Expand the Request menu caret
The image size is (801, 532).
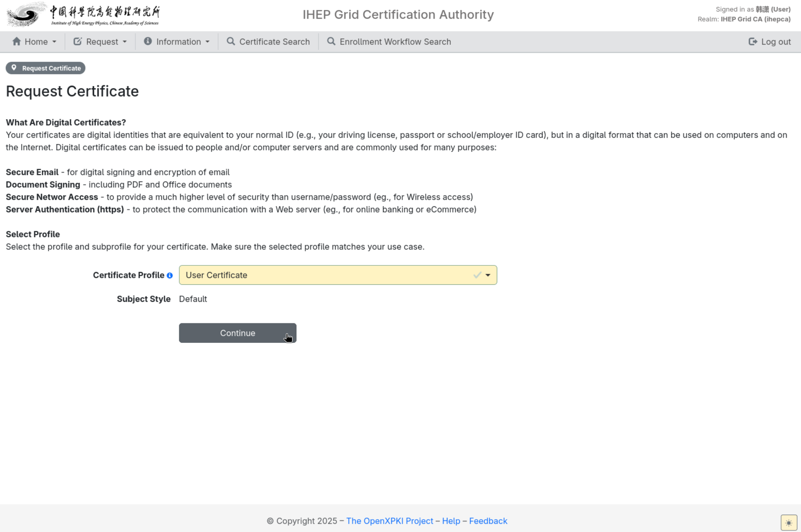click(x=125, y=42)
